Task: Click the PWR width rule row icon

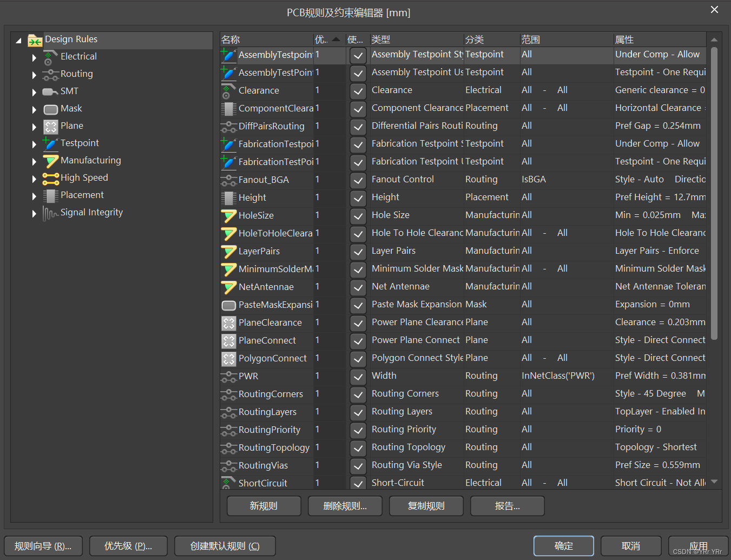Action: point(228,377)
